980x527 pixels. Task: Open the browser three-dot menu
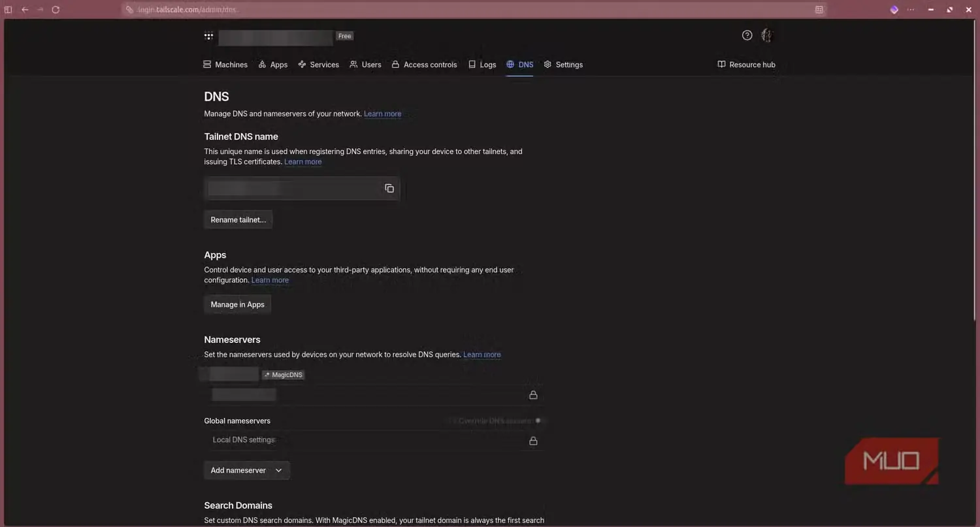point(911,10)
